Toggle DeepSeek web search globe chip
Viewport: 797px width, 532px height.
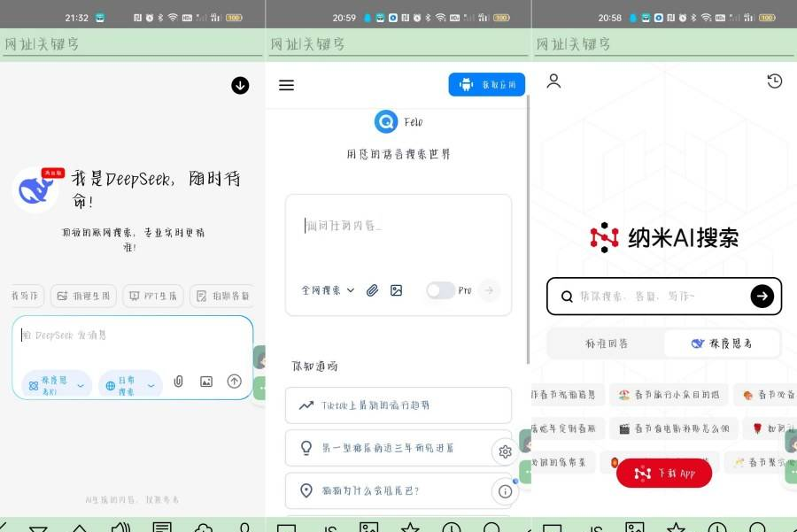point(130,385)
